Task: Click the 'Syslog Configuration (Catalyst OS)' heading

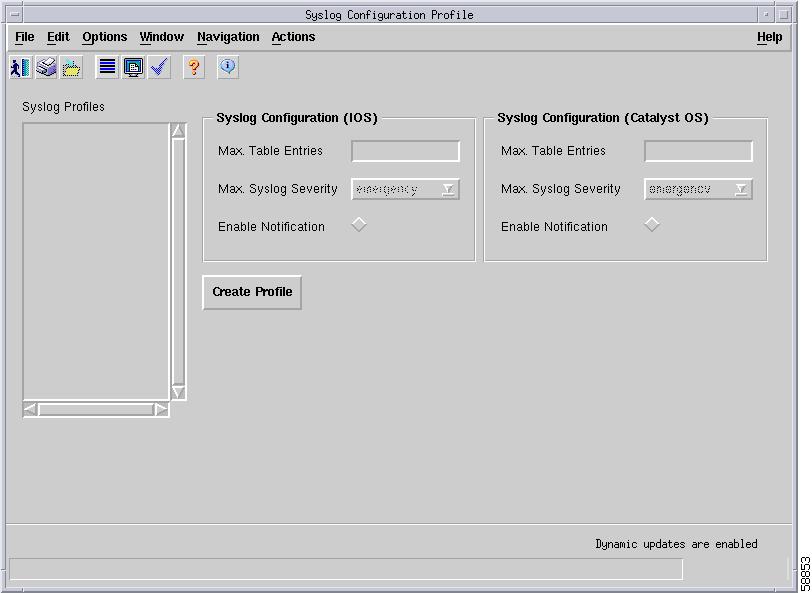Action: (x=603, y=118)
